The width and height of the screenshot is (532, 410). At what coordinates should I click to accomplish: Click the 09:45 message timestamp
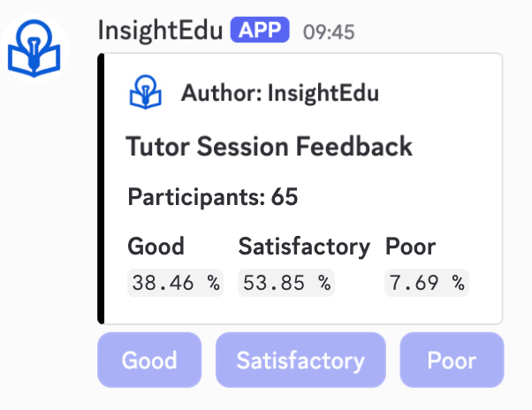tap(328, 34)
